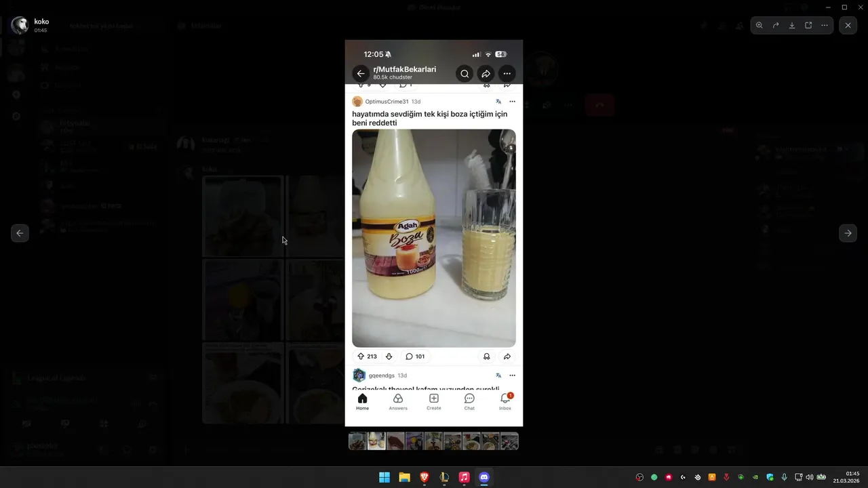Open League of Legends taskbar icon
Screen dimensions: 868x488
point(444,477)
